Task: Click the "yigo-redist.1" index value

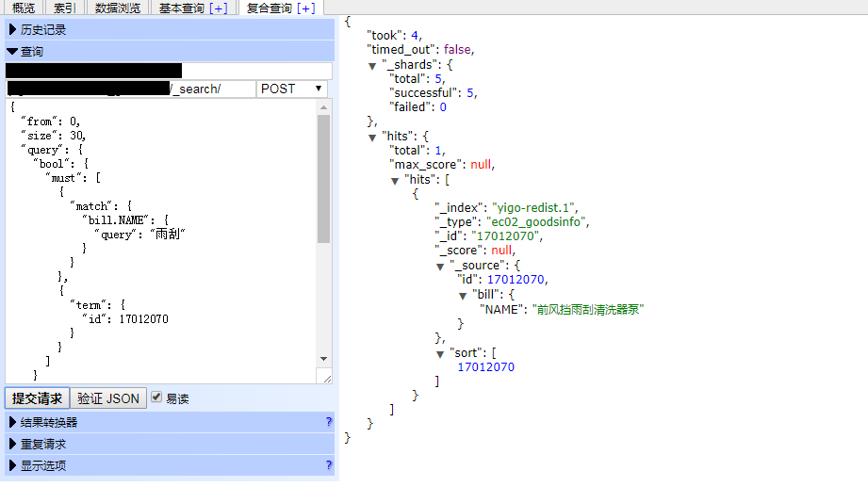Action: tap(533, 208)
